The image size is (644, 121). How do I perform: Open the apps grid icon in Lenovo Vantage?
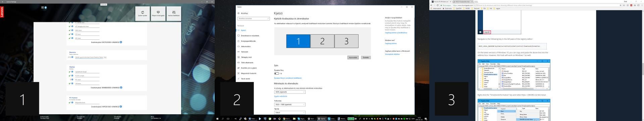43,7
